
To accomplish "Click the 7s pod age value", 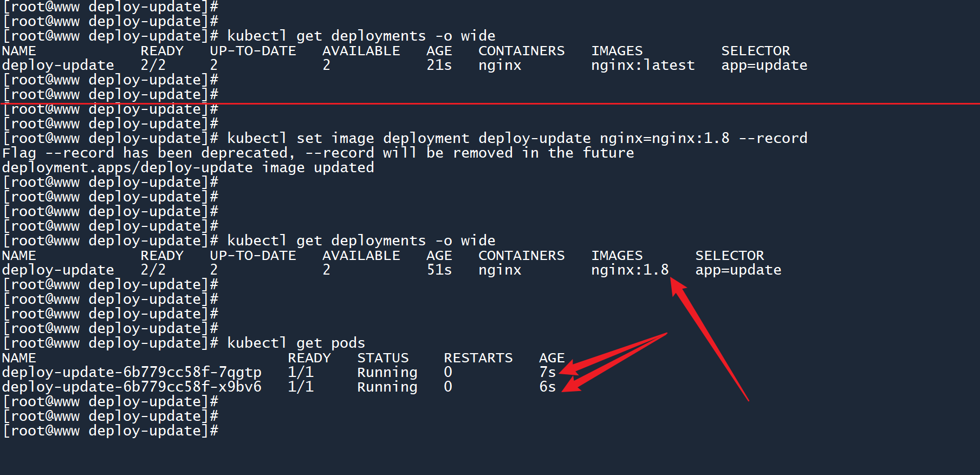I will (547, 373).
